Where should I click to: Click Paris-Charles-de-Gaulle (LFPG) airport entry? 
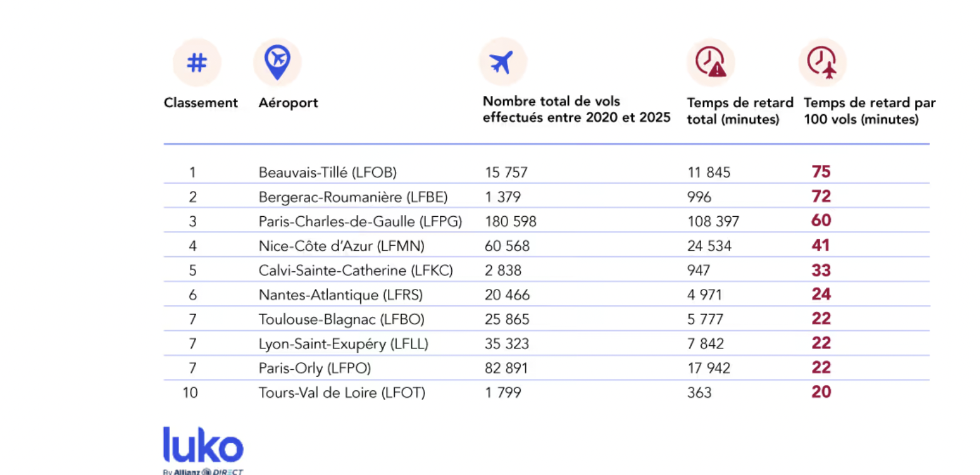(360, 221)
